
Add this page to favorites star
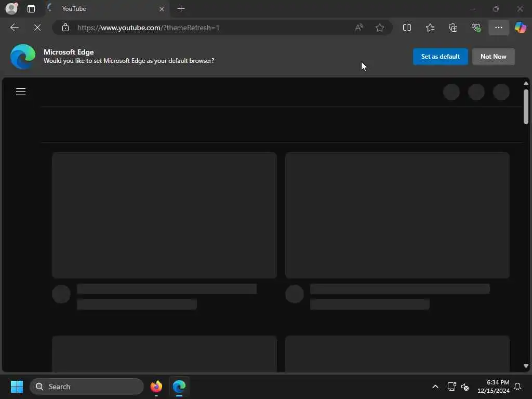click(380, 28)
